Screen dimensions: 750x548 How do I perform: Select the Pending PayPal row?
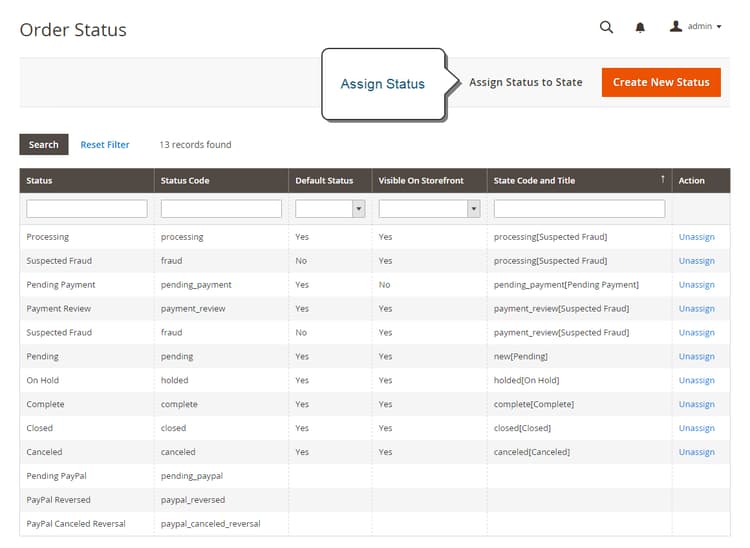point(375,476)
